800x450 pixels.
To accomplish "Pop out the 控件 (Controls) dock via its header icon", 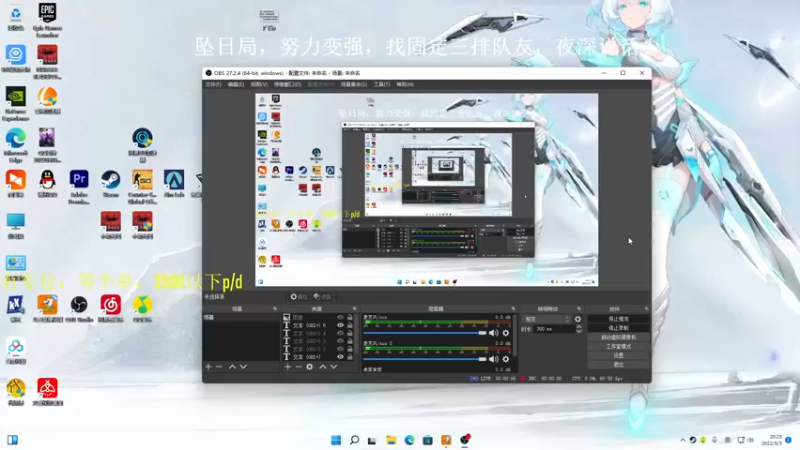I will click(x=646, y=309).
